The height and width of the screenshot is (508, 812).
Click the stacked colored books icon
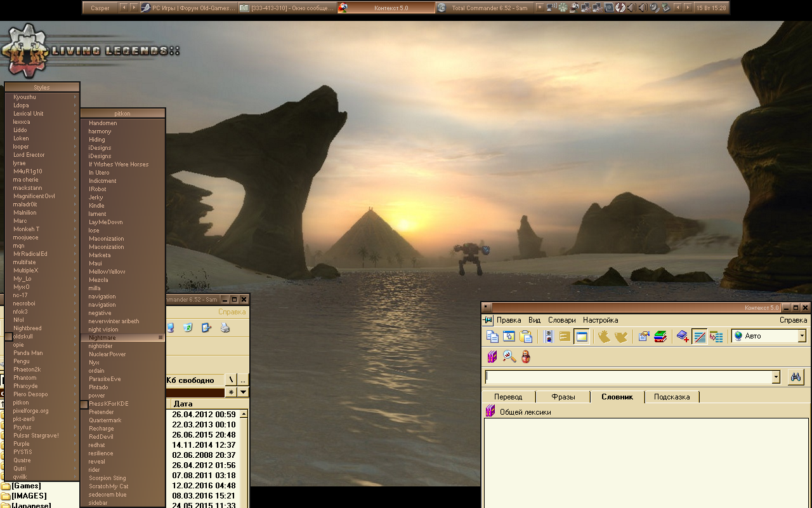point(660,337)
